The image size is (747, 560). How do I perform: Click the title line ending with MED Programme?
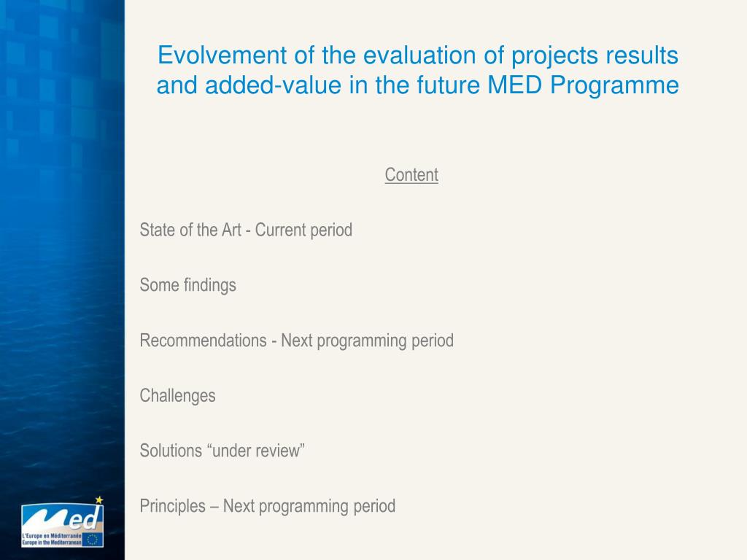pyautogui.click(x=418, y=85)
